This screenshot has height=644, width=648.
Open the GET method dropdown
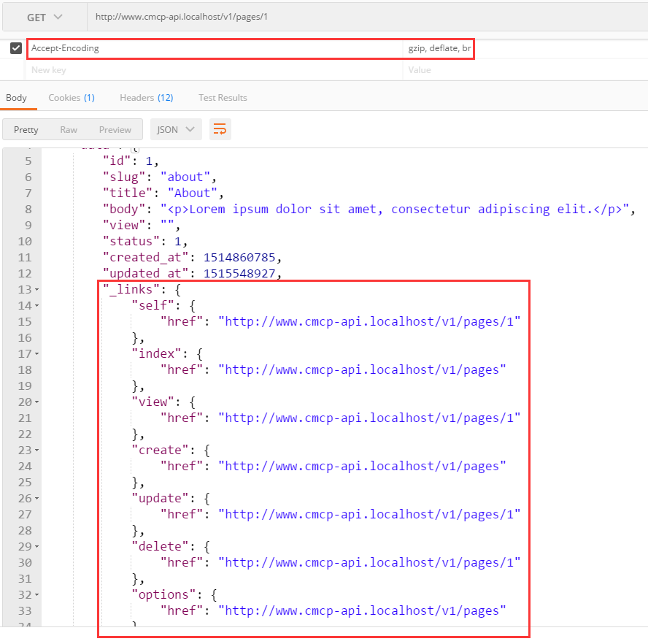pyautogui.click(x=45, y=17)
